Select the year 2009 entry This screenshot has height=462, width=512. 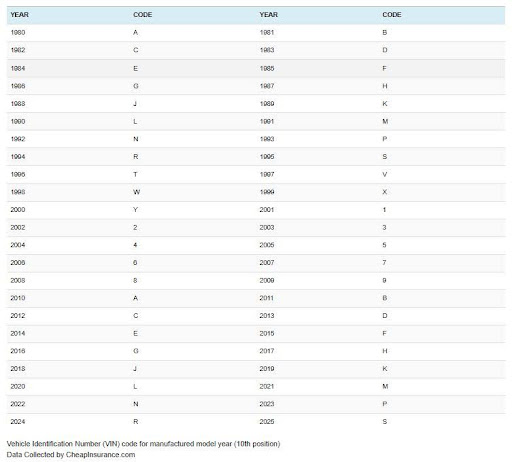click(x=267, y=280)
